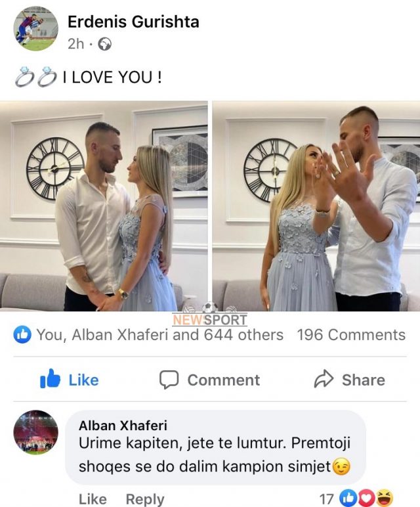Click the Share arrow icon

(x=324, y=380)
